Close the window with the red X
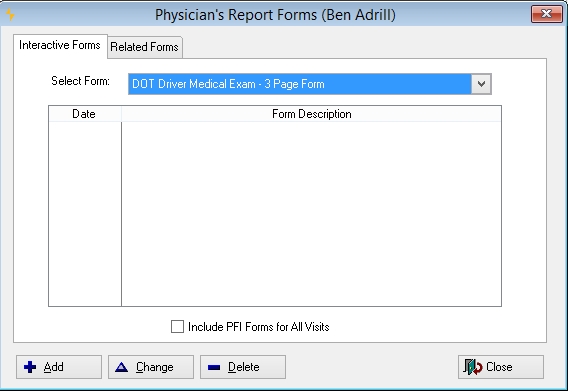This screenshot has width=568, height=391. click(x=546, y=14)
